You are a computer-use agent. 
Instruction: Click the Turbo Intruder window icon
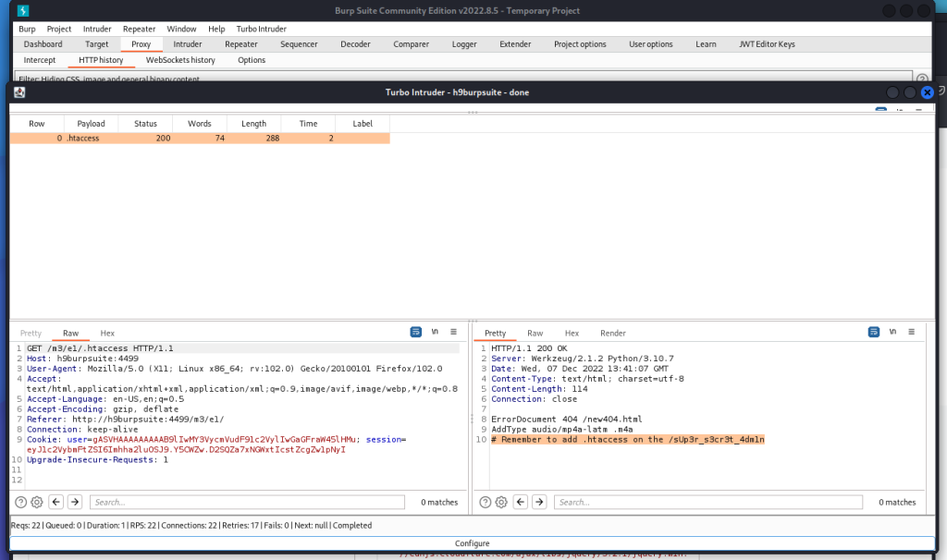[x=19, y=92]
